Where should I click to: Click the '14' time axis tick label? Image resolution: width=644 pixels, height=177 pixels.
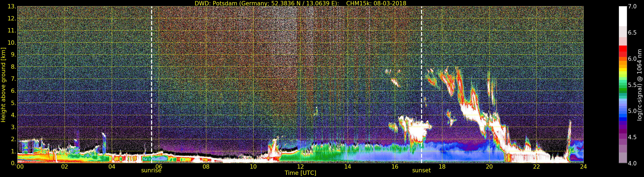coord(347,167)
